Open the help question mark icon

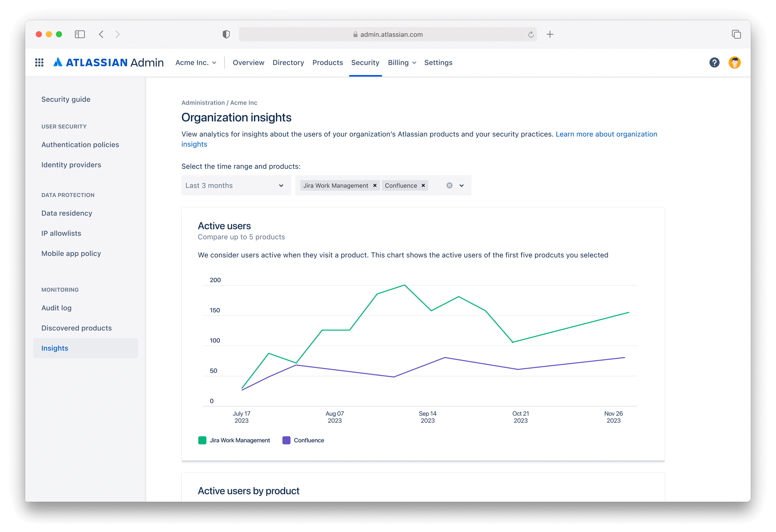click(x=714, y=62)
